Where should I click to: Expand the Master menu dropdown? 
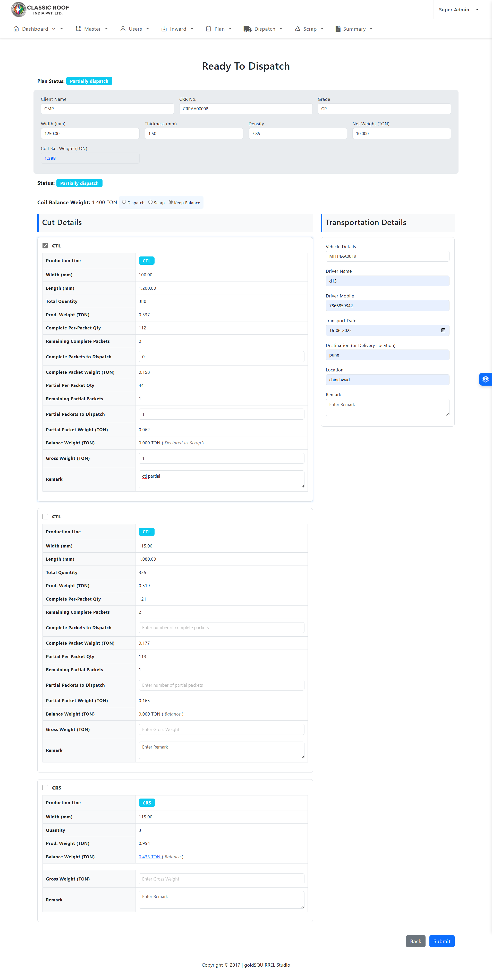pyautogui.click(x=92, y=29)
